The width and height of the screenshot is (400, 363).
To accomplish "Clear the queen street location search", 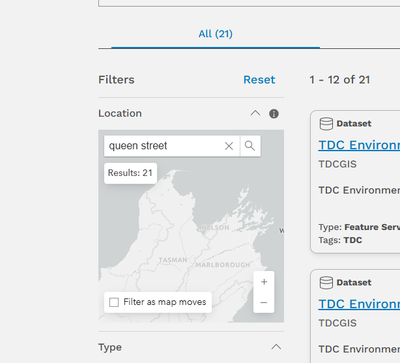I will click(229, 146).
